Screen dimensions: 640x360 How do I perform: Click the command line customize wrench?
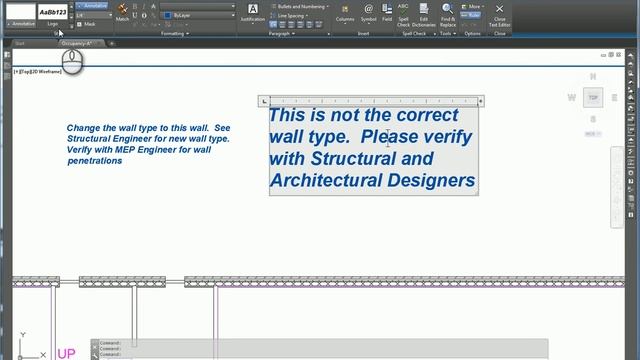point(95,357)
